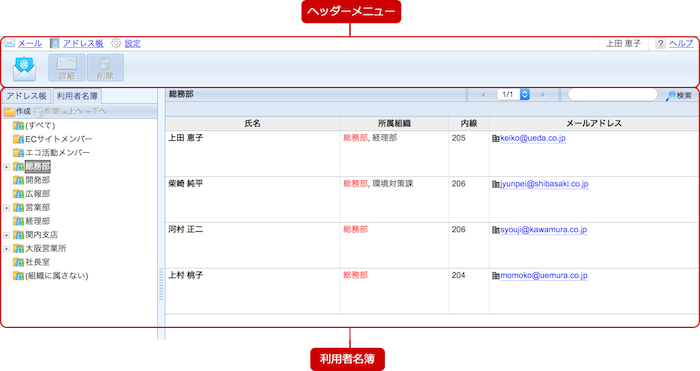700x371 pixels.
Task: Select (組織に属さない) tree item
Action: 57,275
